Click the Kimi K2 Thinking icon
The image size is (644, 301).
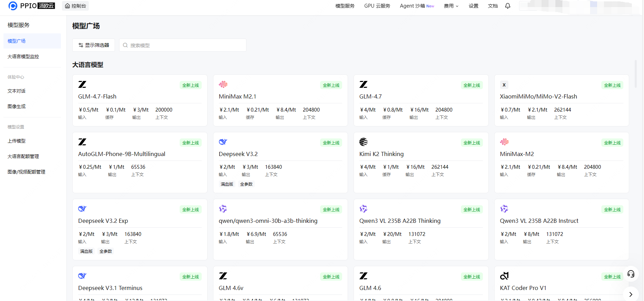[363, 142]
